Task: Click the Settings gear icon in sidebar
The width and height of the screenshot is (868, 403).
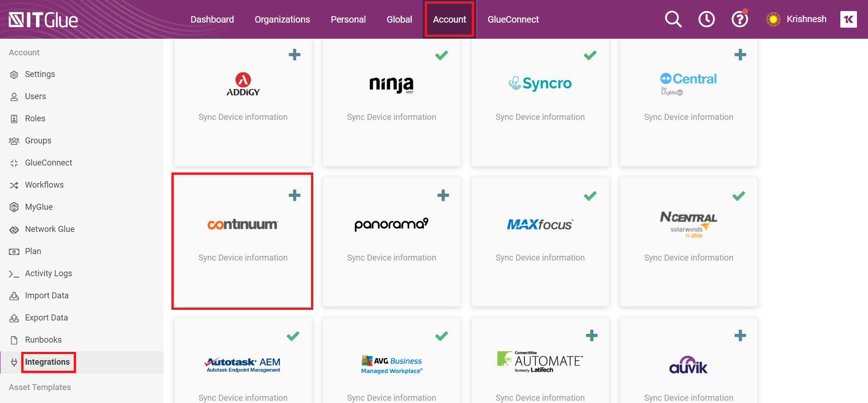Action: tap(14, 75)
